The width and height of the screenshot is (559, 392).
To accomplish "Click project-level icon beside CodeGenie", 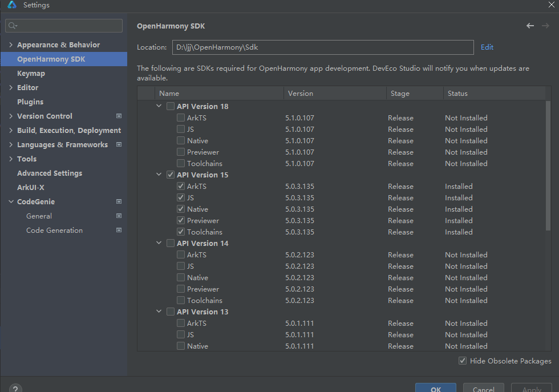I will pyautogui.click(x=119, y=201).
